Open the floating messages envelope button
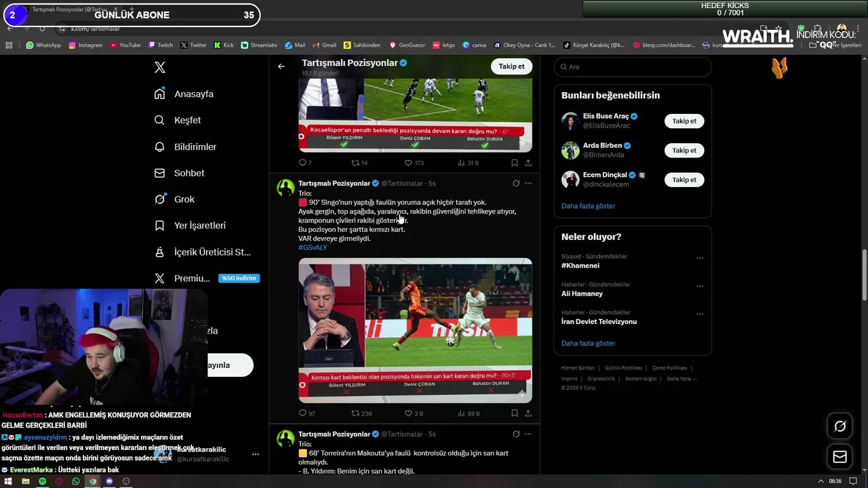 pyautogui.click(x=840, y=457)
